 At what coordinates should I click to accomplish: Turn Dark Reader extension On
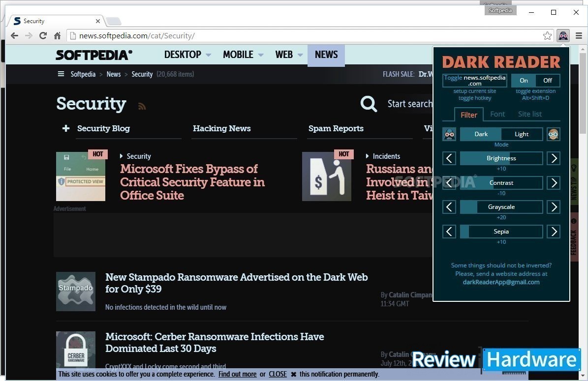pos(524,80)
